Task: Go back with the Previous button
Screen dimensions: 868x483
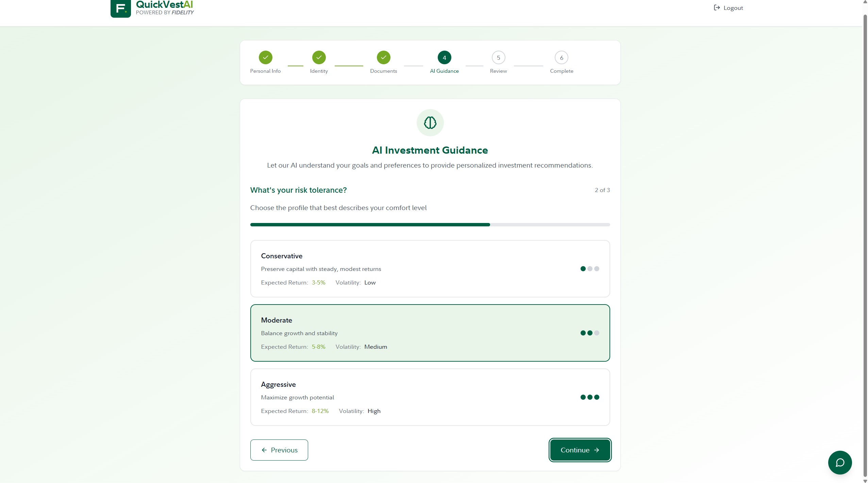Action: tap(279, 450)
